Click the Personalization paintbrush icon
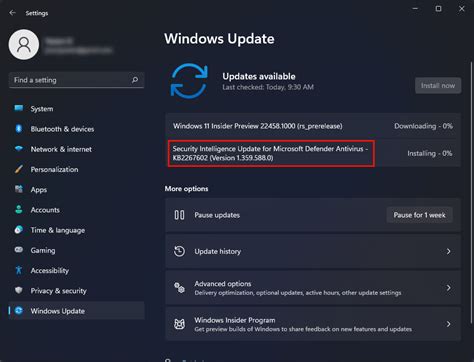 (x=19, y=169)
